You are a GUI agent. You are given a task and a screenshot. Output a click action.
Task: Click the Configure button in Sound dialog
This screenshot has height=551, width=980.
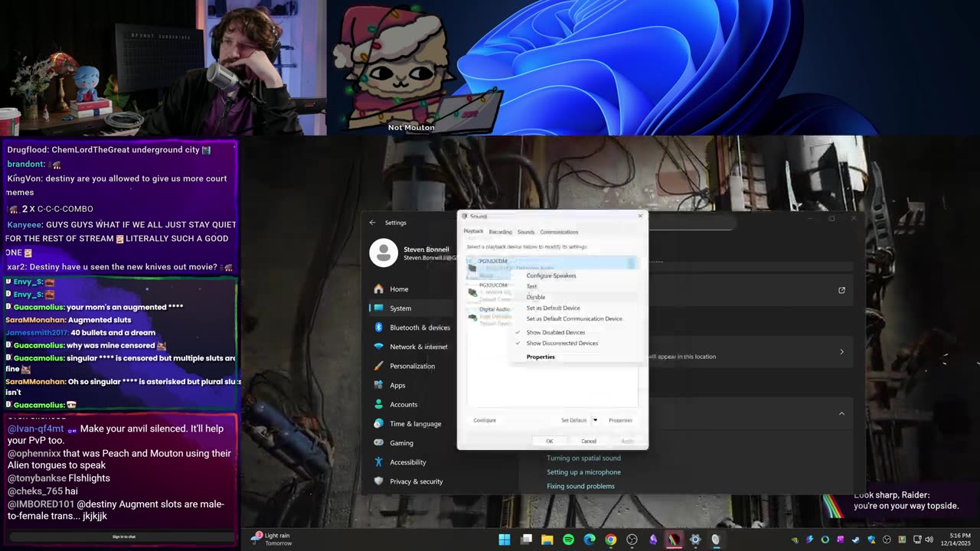point(485,420)
